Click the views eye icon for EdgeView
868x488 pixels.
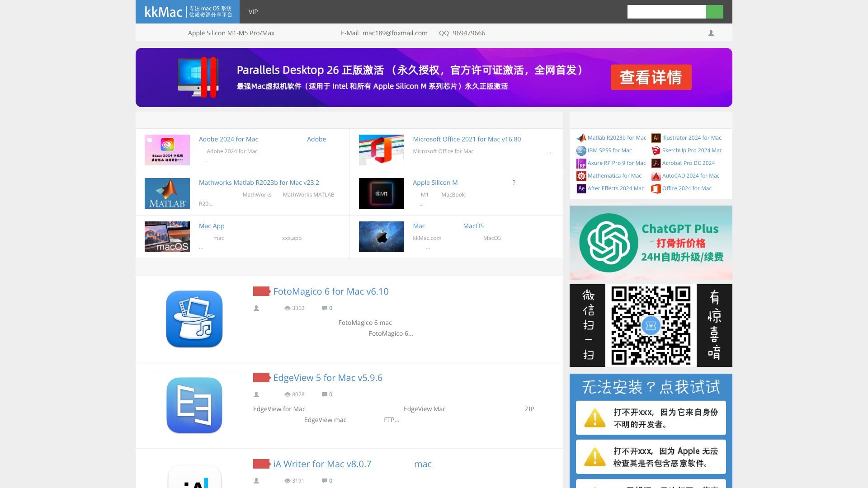coord(287,394)
